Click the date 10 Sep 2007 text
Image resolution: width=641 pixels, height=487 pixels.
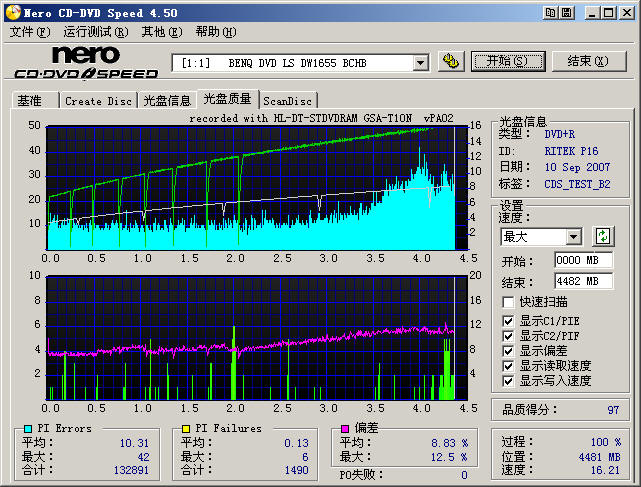[x=577, y=167]
